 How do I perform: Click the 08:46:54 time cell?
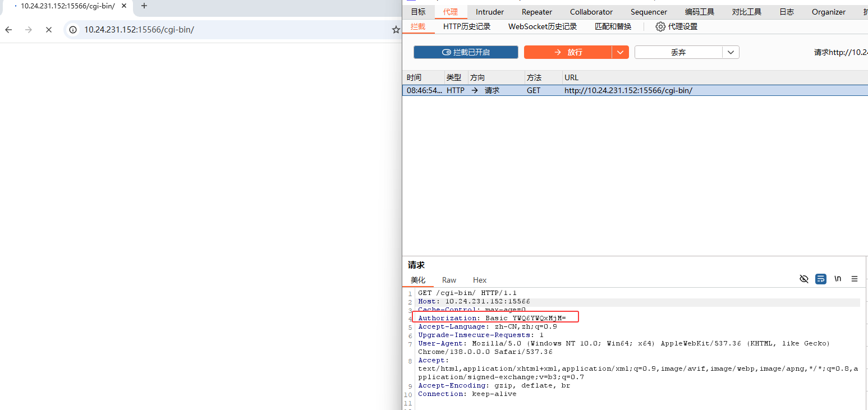click(x=424, y=90)
